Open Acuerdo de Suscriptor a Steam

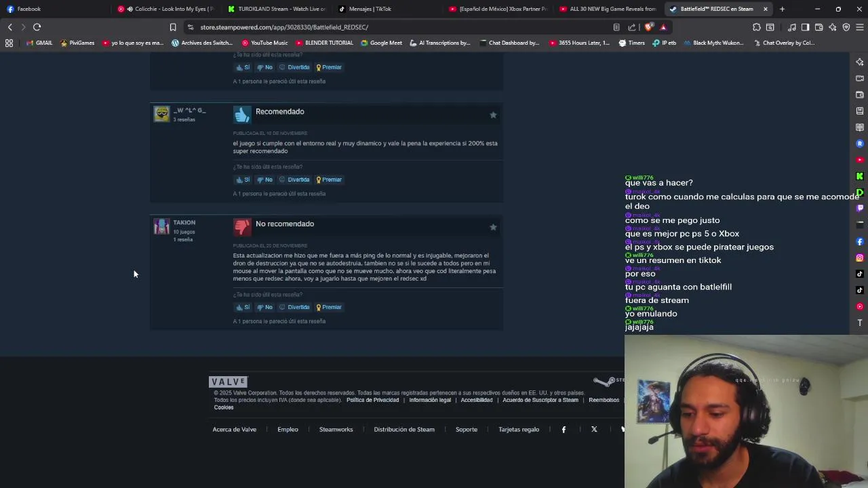pyautogui.click(x=540, y=400)
